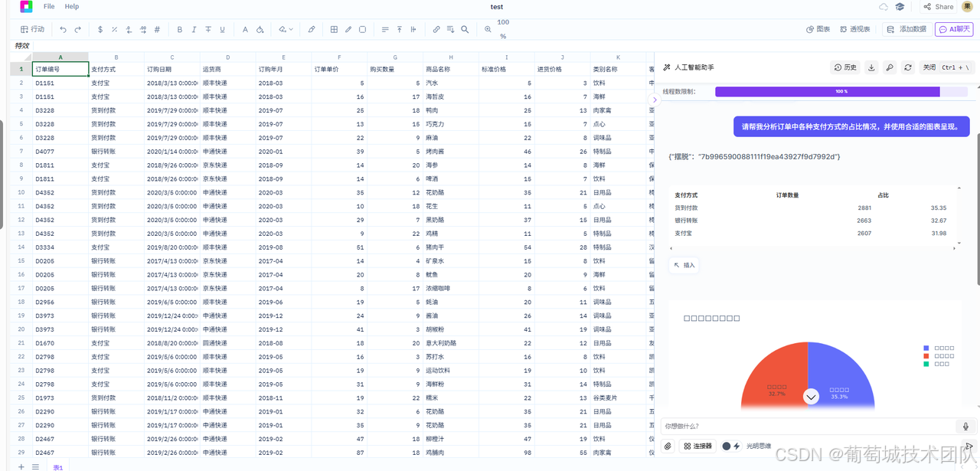This screenshot has width=980, height=471.
Task: Expand the conditional format dropdown
Action: pyautogui.click(x=286, y=29)
